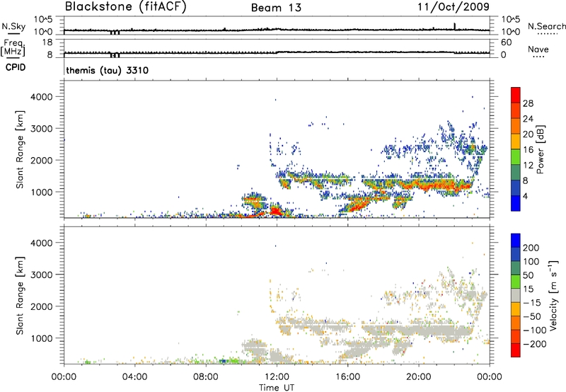Select the "12" label on Power color bar
566x392 pixels.
coord(528,166)
